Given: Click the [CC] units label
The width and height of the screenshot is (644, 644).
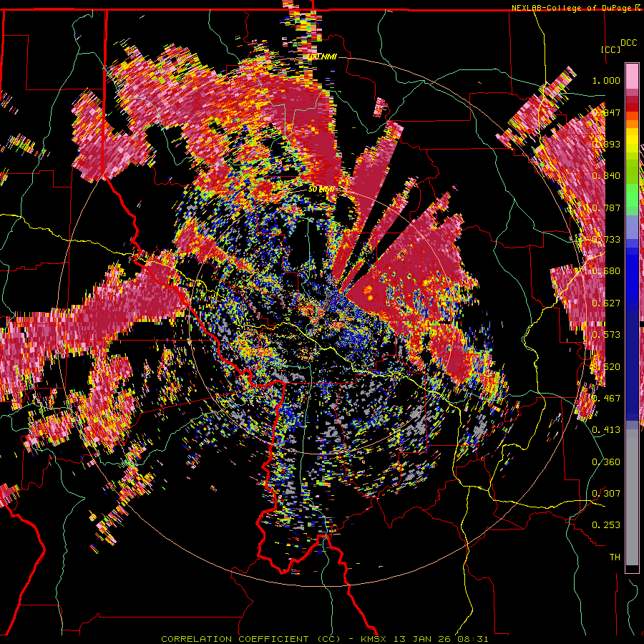Looking at the screenshot, I should [x=610, y=49].
